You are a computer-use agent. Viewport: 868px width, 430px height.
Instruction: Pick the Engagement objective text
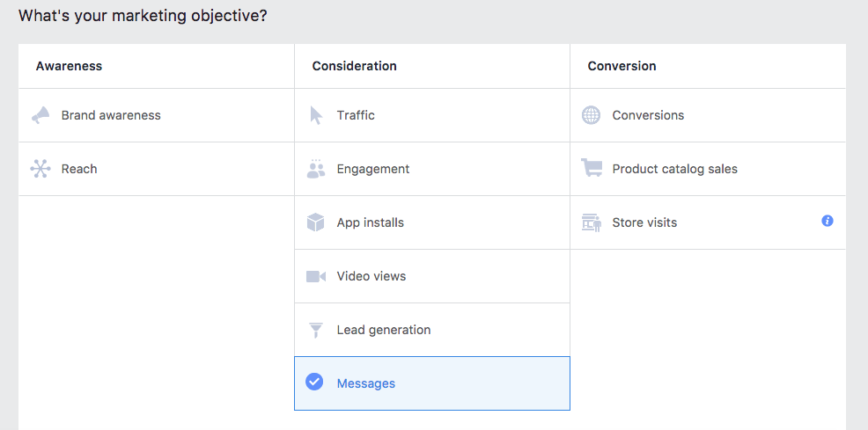click(x=373, y=169)
